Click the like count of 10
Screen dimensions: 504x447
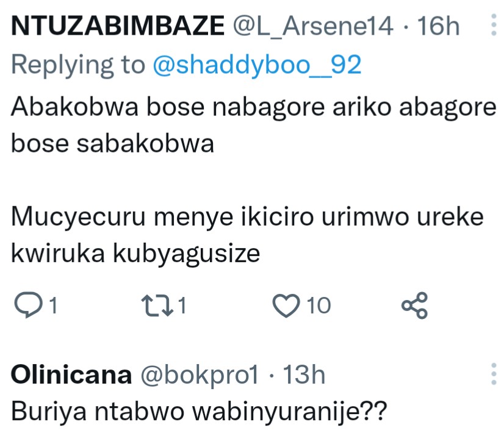[319, 306]
